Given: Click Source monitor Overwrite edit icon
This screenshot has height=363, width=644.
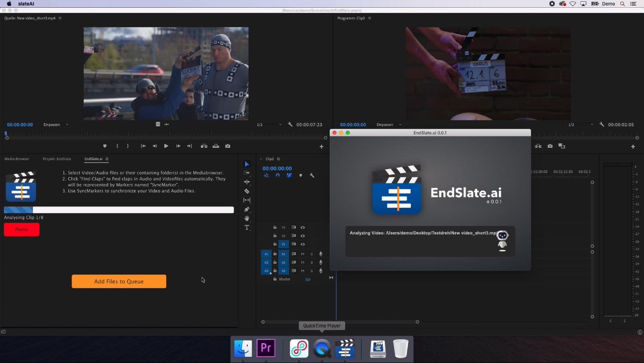Looking at the screenshot, I should pyautogui.click(x=216, y=146).
